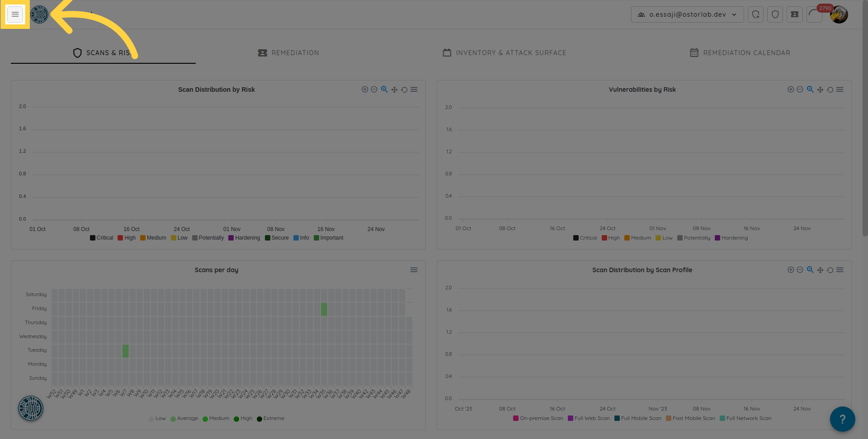Open Vulnerabilities by Risk chart export menu
Image resolution: width=868 pixels, height=439 pixels.
coord(840,90)
